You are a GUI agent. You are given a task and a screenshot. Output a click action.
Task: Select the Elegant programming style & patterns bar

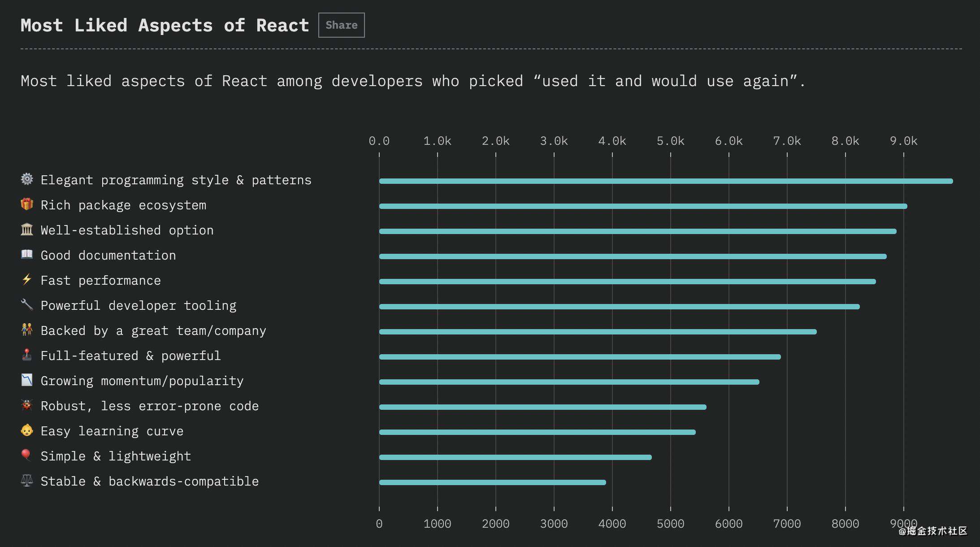point(666,181)
